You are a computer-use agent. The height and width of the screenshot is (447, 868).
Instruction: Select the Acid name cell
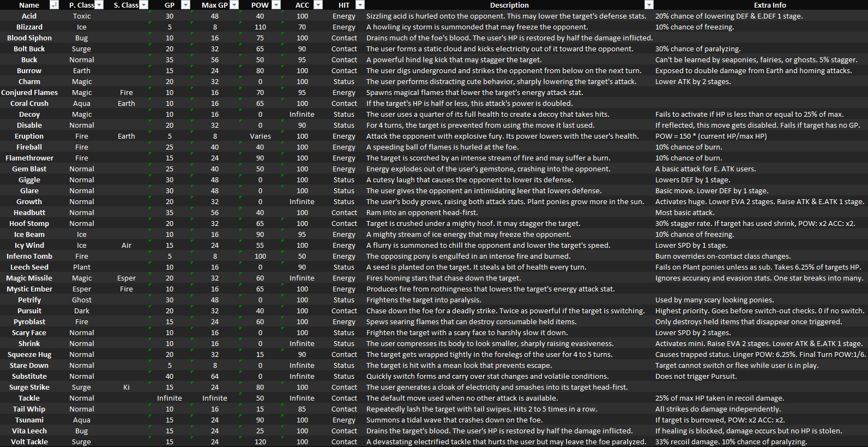click(29, 16)
